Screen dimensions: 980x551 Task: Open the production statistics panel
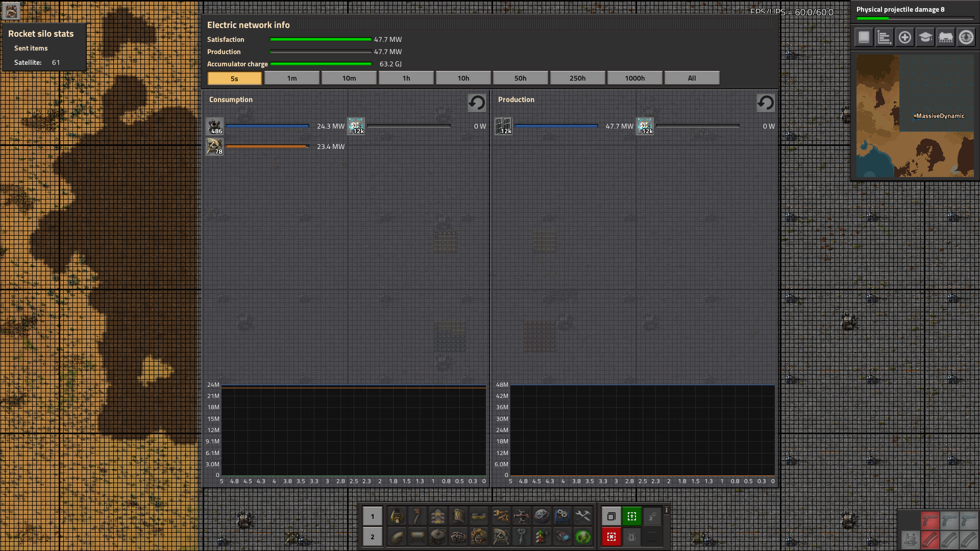(884, 37)
